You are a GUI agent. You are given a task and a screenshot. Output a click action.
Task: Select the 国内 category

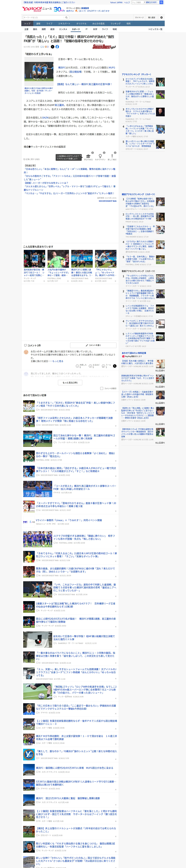[35, 29]
